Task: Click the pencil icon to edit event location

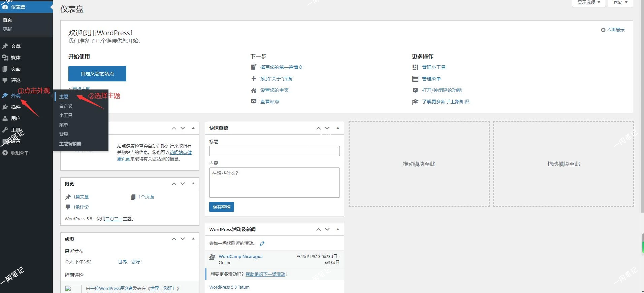Action: (262, 244)
